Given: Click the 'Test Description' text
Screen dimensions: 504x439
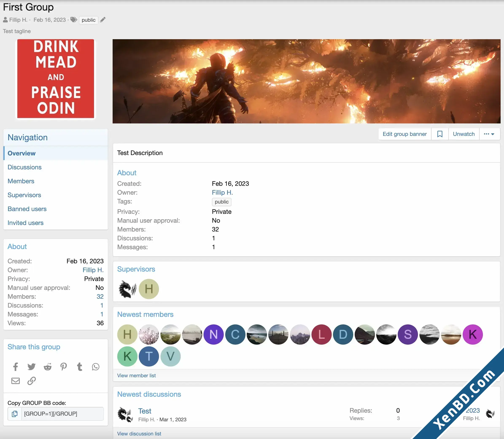Looking at the screenshot, I should click(x=140, y=153).
